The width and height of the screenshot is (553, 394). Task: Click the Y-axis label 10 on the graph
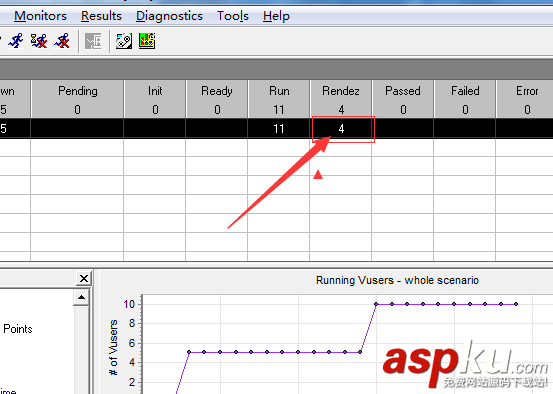click(129, 304)
